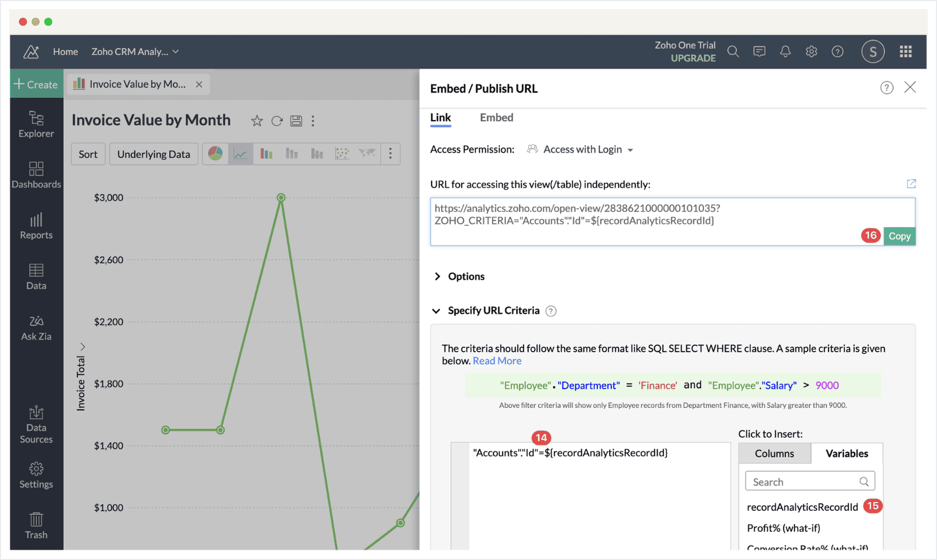
Task: Open Reports in sidebar
Action: coord(36,226)
